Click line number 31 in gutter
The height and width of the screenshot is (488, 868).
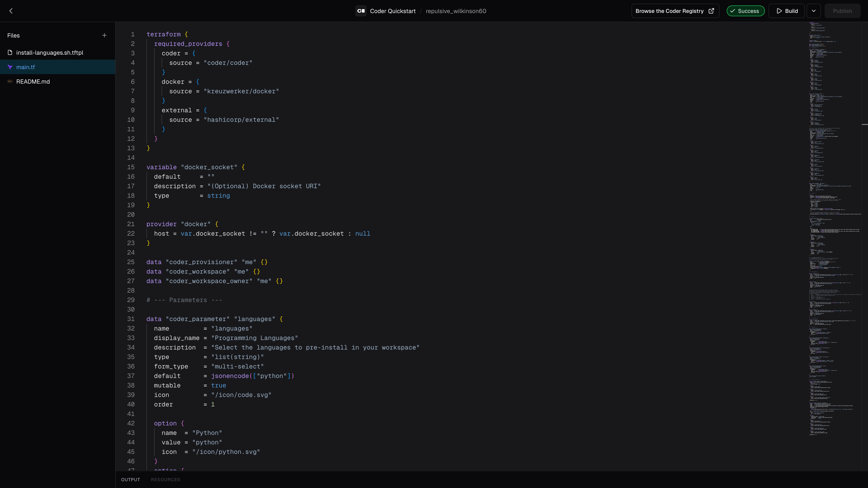(131, 319)
